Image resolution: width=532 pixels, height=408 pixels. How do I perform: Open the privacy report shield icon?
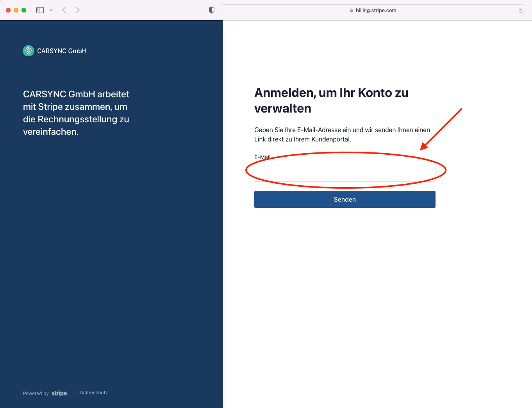(x=212, y=10)
